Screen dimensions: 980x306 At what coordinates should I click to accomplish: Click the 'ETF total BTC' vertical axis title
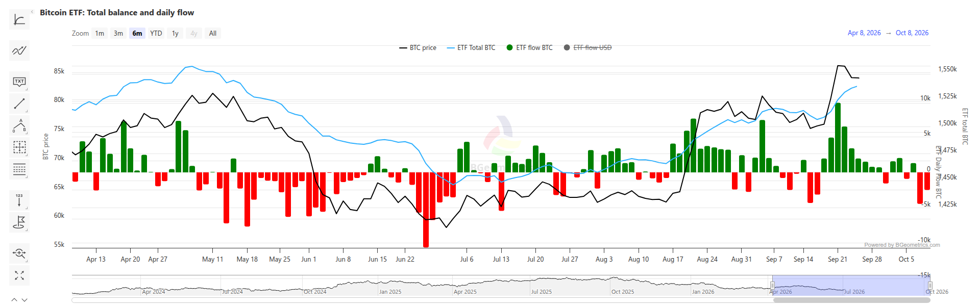click(x=965, y=126)
